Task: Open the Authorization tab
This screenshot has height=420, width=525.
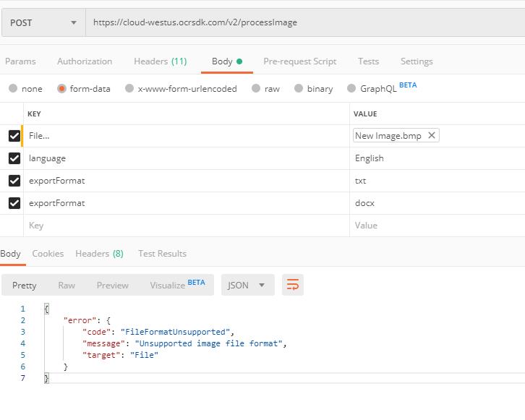Action: 85,61
